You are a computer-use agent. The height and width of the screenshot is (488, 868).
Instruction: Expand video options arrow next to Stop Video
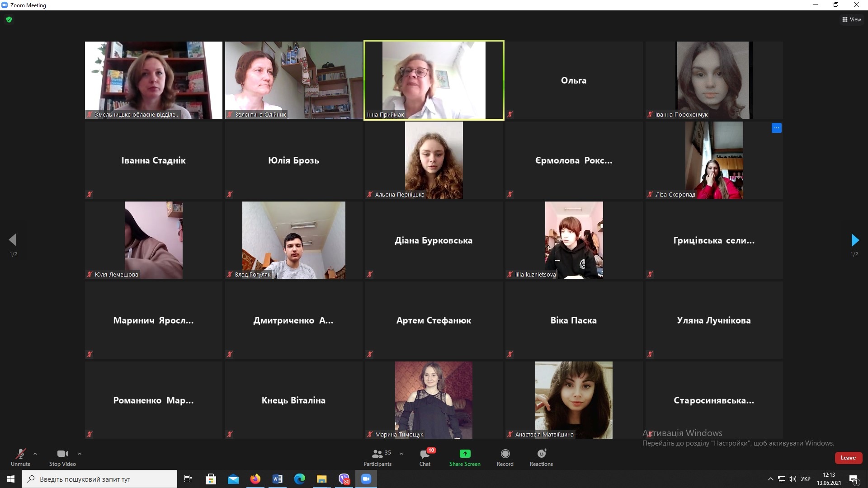tap(80, 454)
